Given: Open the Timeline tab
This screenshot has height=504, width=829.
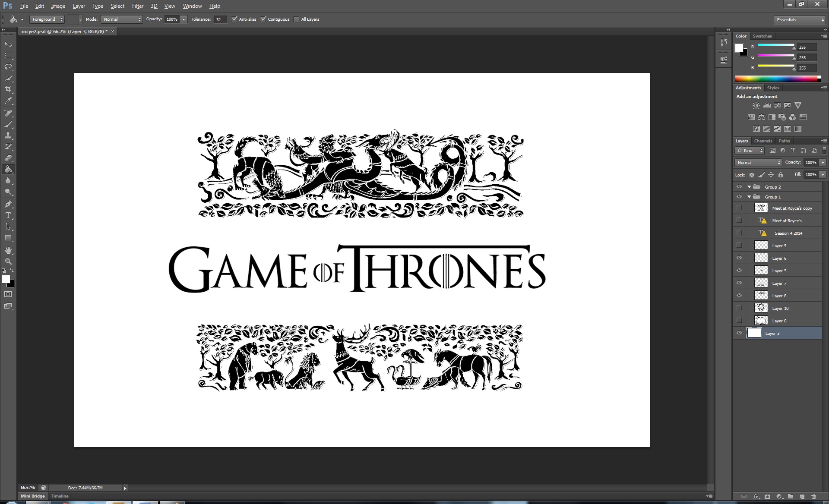Looking at the screenshot, I should point(60,496).
